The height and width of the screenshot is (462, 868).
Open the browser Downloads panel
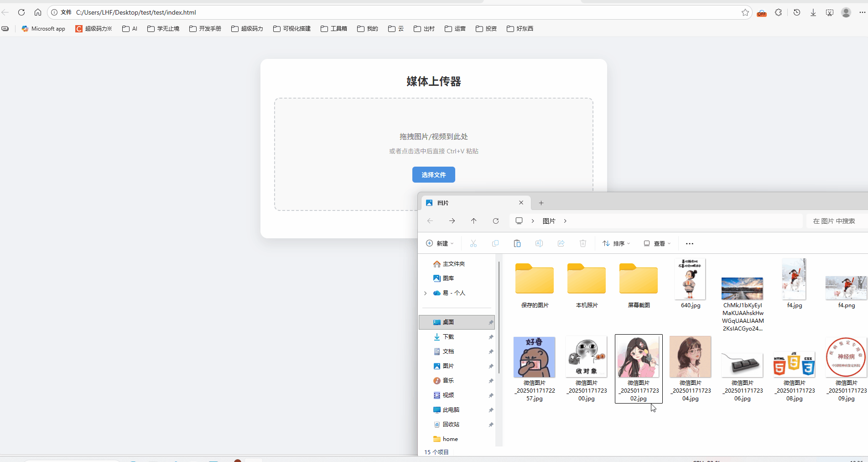(x=813, y=12)
